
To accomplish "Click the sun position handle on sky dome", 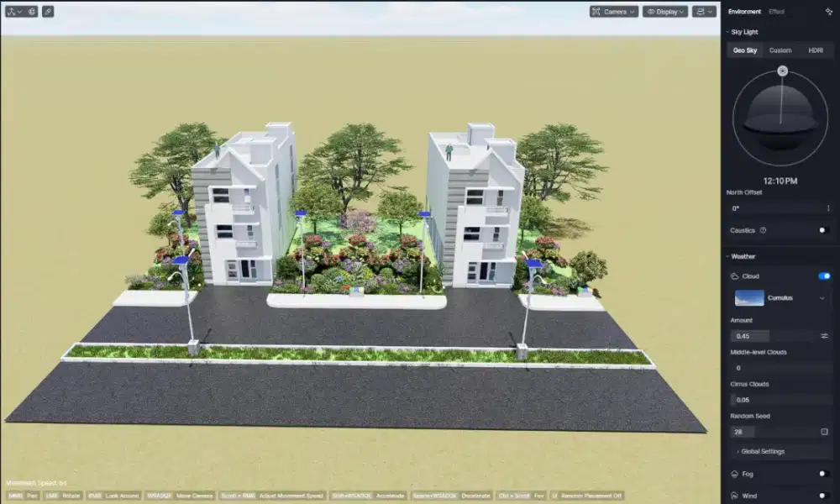I will (782, 71).
